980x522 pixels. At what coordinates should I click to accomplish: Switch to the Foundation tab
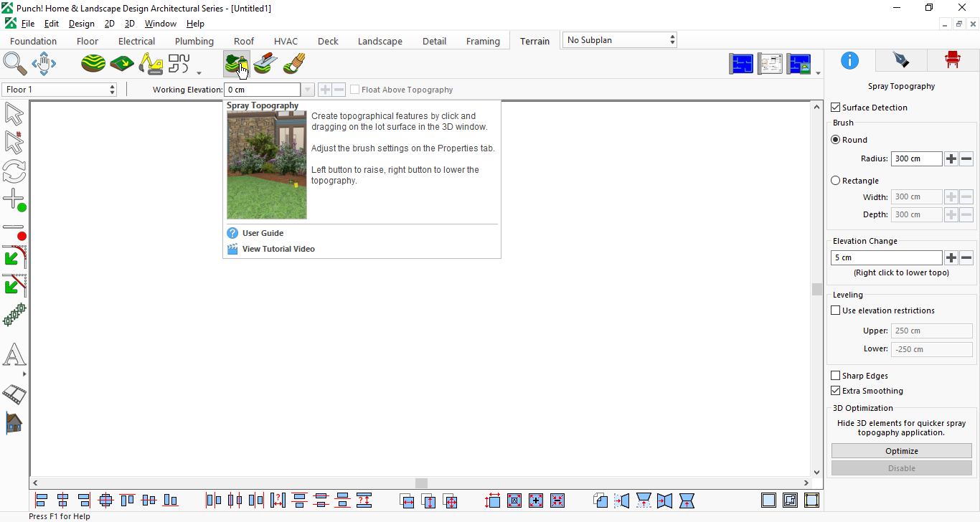pyautogui.click(x=34, y=41)
